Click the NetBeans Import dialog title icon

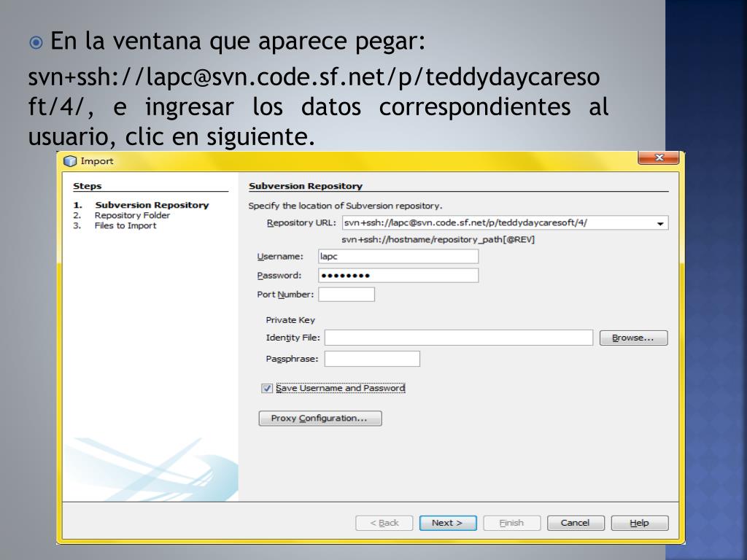pyautogui.click(x=70, y=161)
